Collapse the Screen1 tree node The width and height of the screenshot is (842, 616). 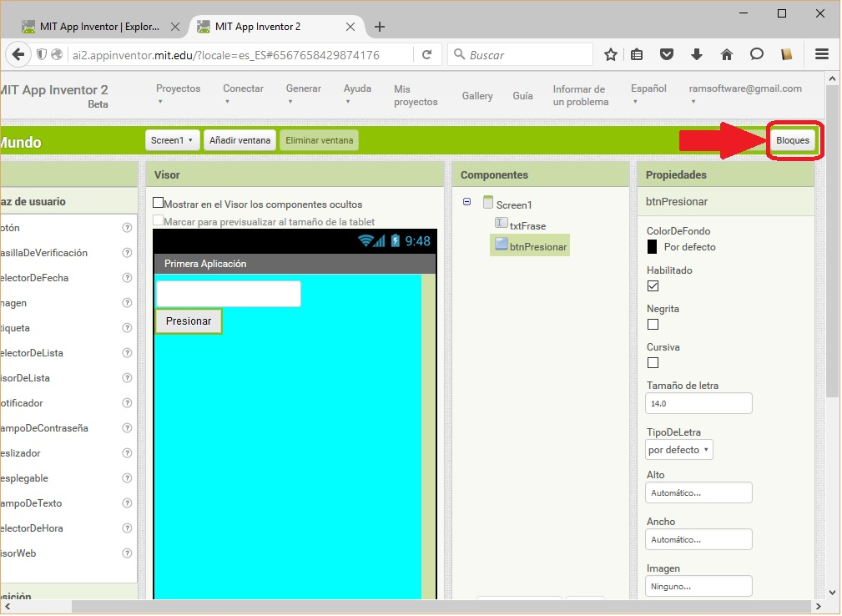(x=466, y=202)
